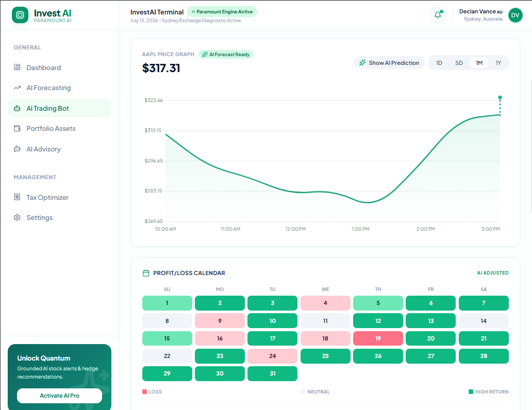
Task: Click the $317.31 price value
Action: tap(161, 68)
